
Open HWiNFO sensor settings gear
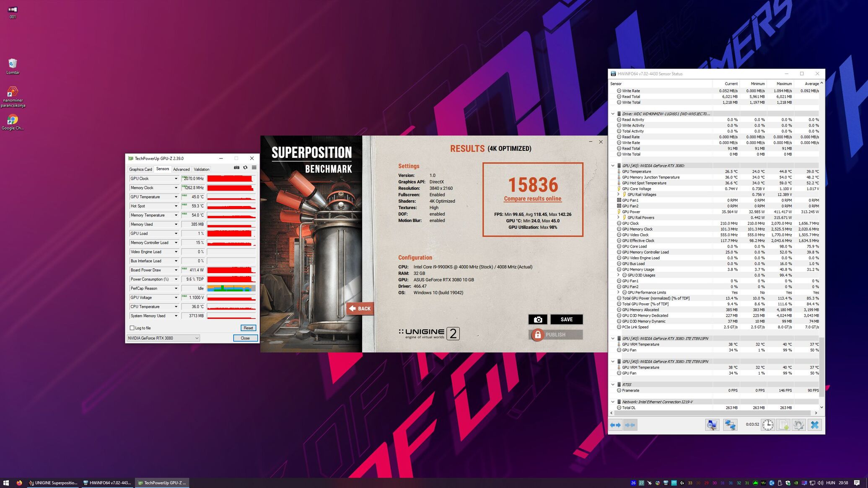tap(798, 425)
